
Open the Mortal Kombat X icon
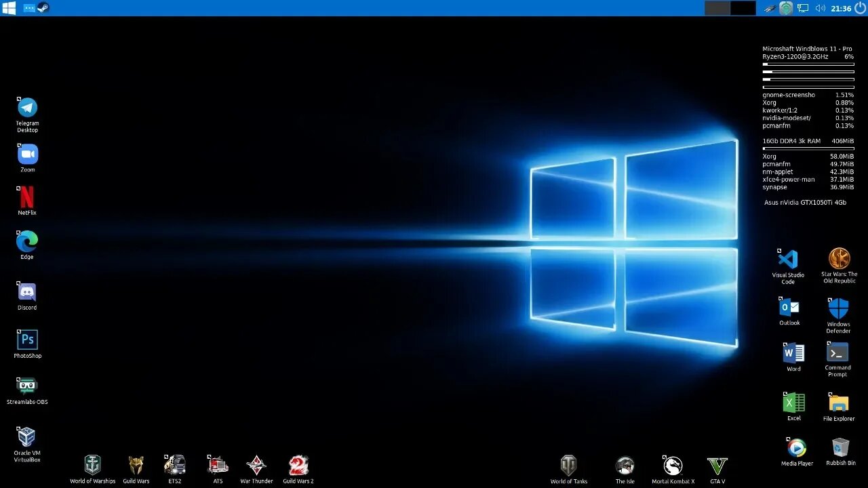point(672,466)
